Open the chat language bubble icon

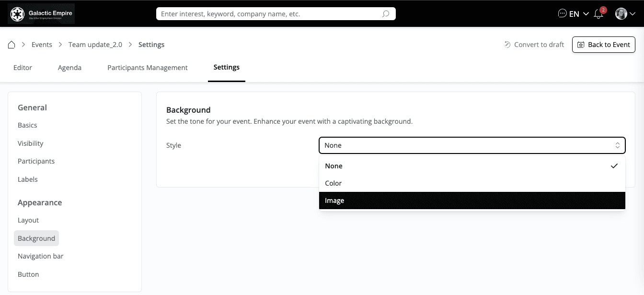(x=563, y=14)
